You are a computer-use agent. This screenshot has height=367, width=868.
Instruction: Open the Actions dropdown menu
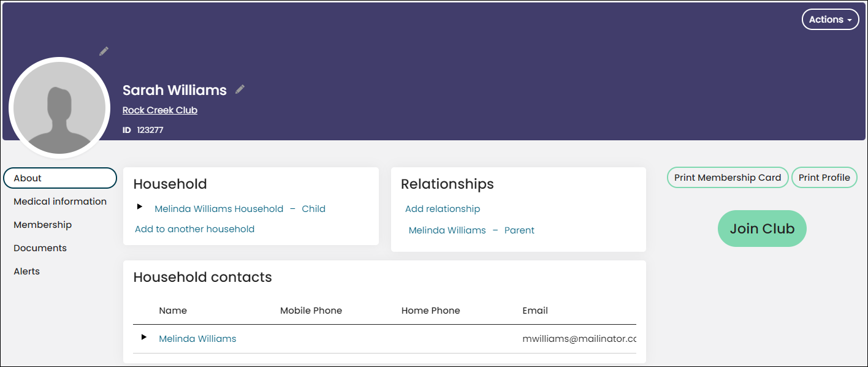pos(830,20)
